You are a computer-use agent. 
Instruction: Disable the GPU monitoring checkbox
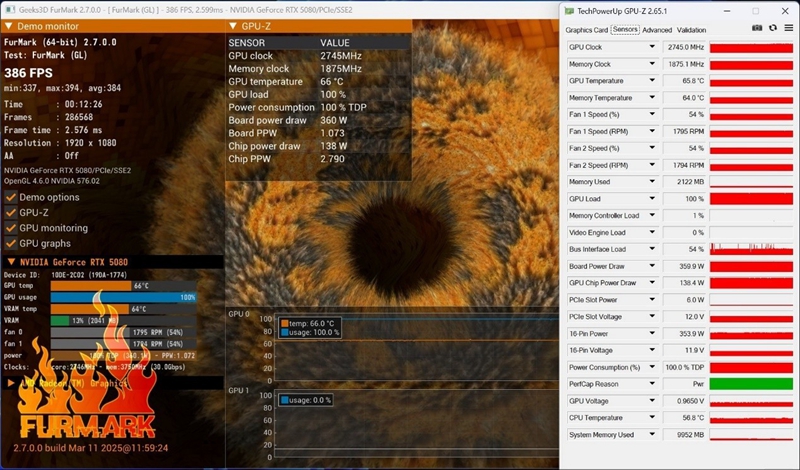[x=11, y=228]
